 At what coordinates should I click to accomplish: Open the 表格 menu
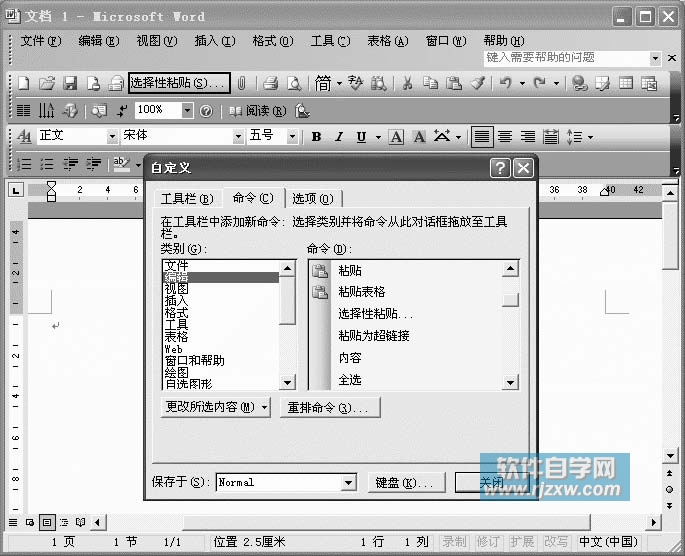click(388, 41)
